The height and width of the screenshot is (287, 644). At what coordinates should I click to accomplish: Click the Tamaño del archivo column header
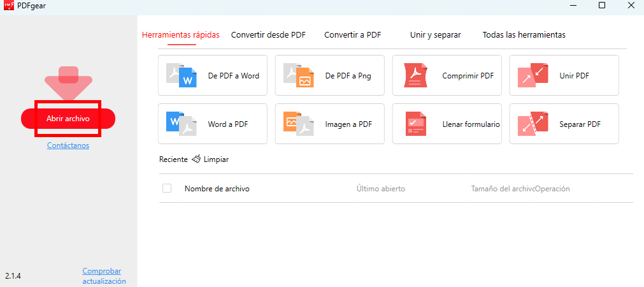point(503,189)
